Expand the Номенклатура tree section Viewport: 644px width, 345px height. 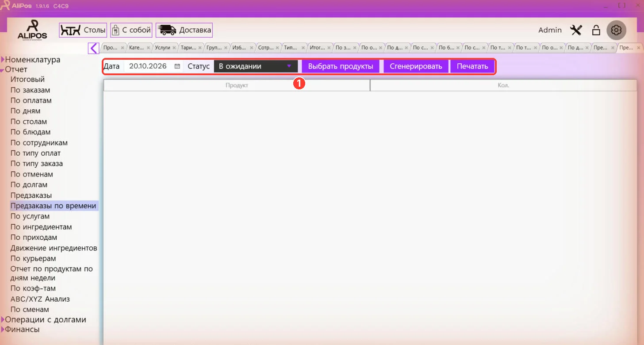(3, 60)
